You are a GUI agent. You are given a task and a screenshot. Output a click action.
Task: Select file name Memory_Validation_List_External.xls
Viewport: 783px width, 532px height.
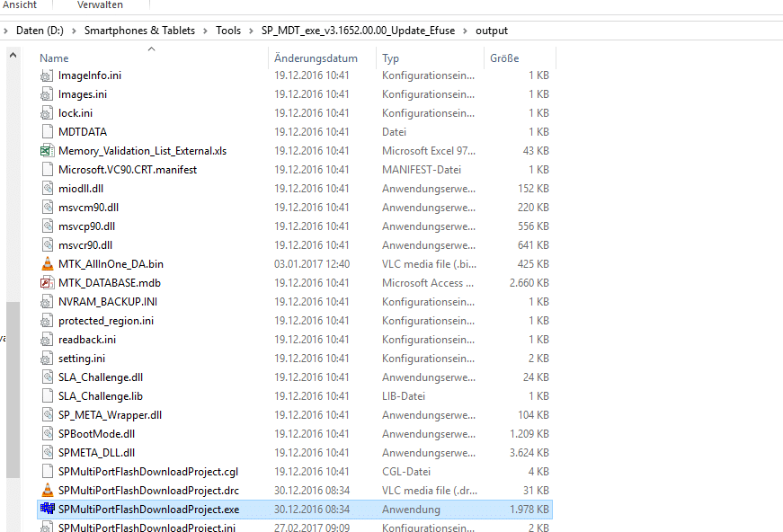tap(142, 151)
